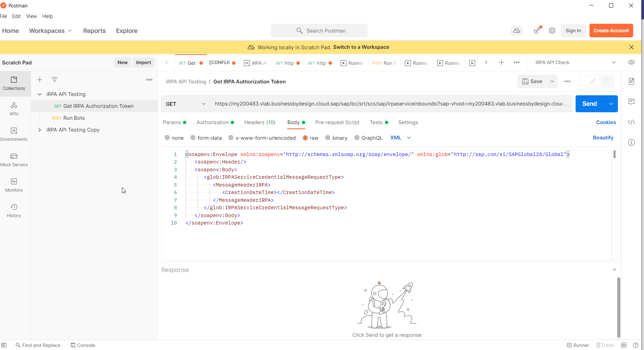The image size is (644, 350).
Task: Open the iRPA API Check environment dropdown
Action: 575,62
